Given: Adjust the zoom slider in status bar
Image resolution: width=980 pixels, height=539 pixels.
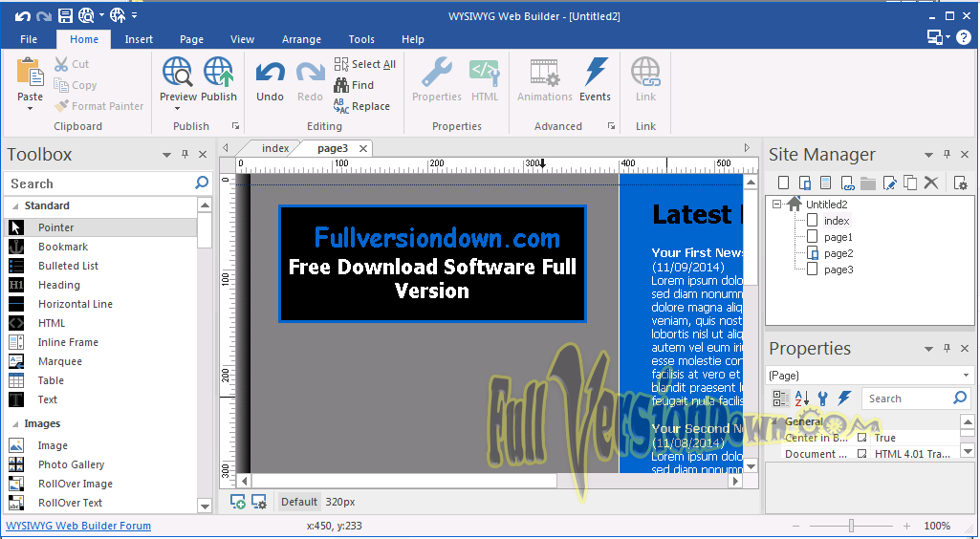Looking at the screenshot, I should [x=851, y=526].
